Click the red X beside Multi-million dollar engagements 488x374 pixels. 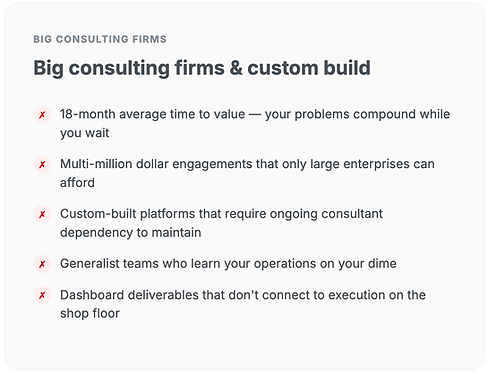click(x=42, y=165)
